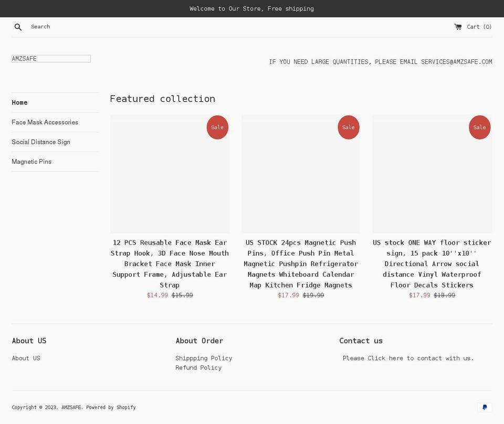
Task: Go to Home in sidebar menu
Action: click(19, 102)
